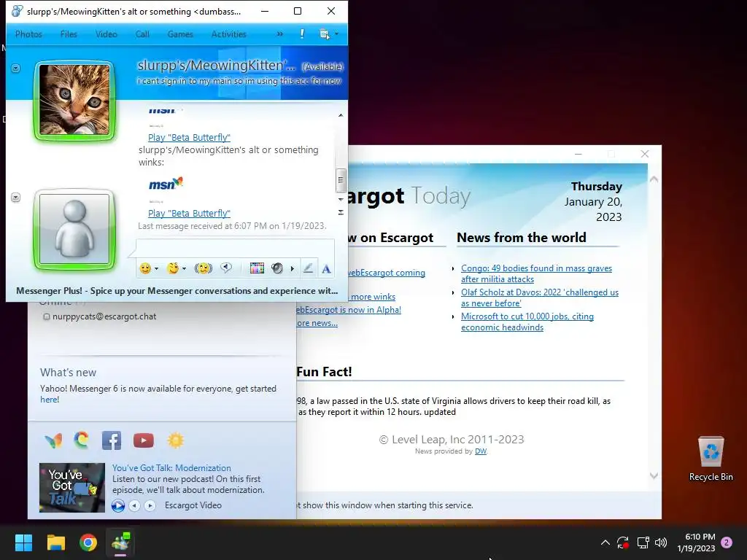
Task: Click 'ebEscargot is now in Alpha!' link
Action: [x=349, y=310]
